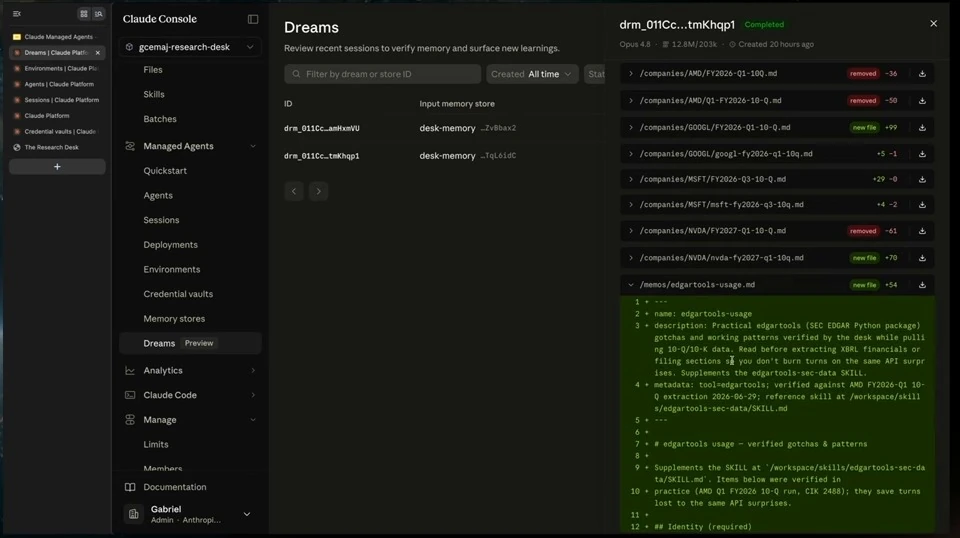Open Batches in the sidebar
Viewport: 960px width, 538px height.
coord(160,119)
